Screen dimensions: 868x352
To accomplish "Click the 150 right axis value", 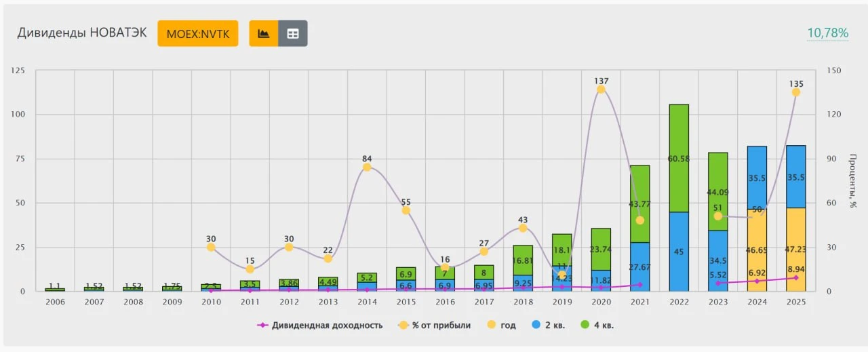I will coord(834,71).
